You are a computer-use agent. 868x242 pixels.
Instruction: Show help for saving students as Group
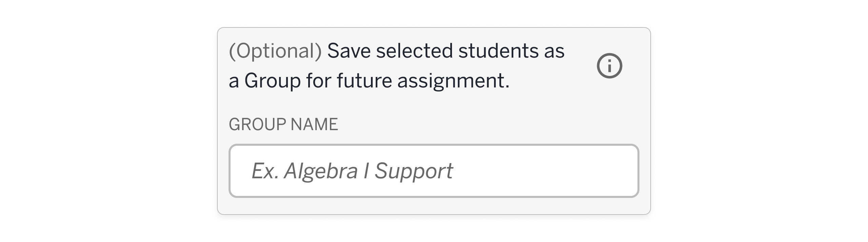coord(609,66)
